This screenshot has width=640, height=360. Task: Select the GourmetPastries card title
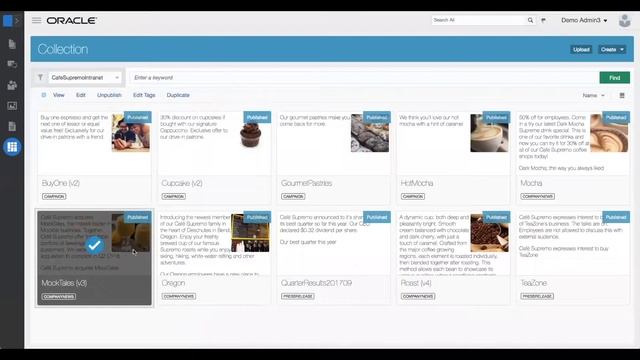[307, 183]
